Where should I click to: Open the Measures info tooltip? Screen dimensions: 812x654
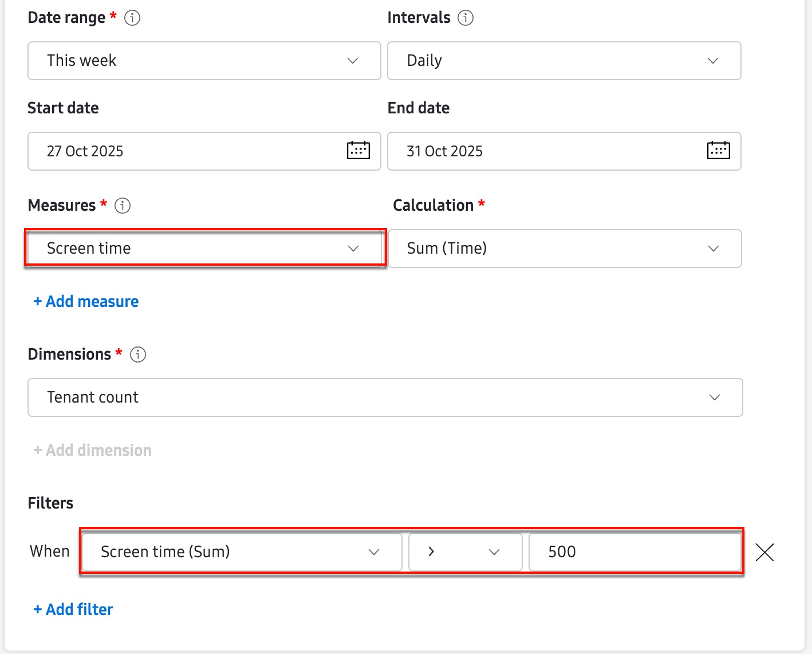(122, 206)
